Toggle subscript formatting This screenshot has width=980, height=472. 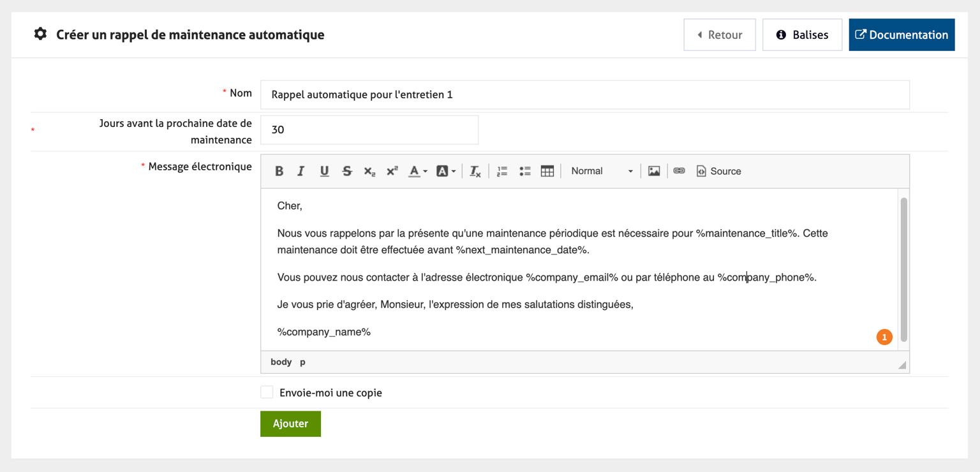pyautogui.click(x=369, y=171)
